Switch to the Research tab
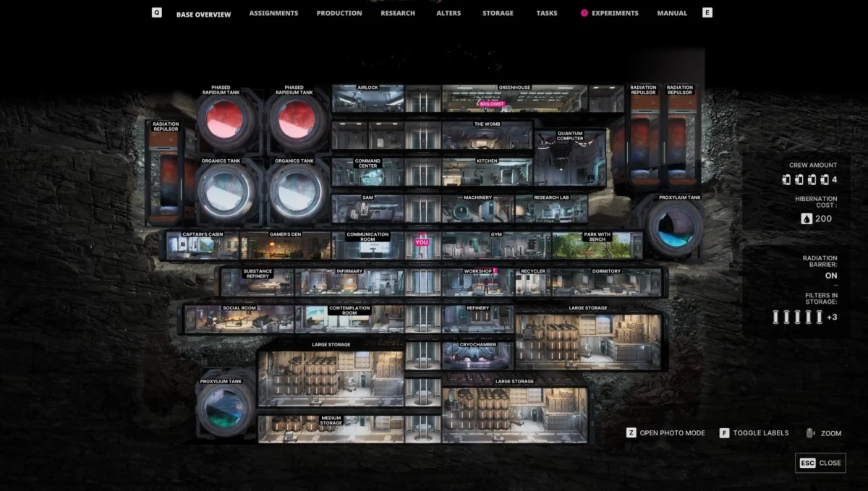Viewport: 868px width, 491px height. click(398, 13)
